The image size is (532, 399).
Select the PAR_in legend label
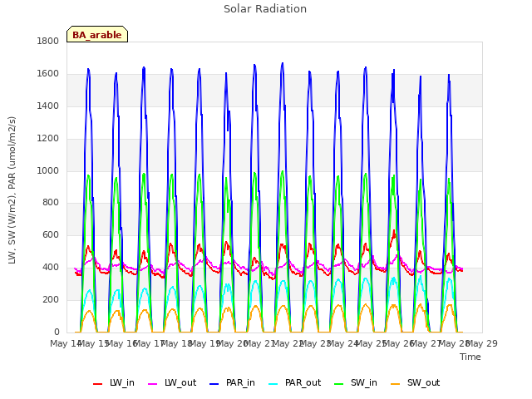240,382
